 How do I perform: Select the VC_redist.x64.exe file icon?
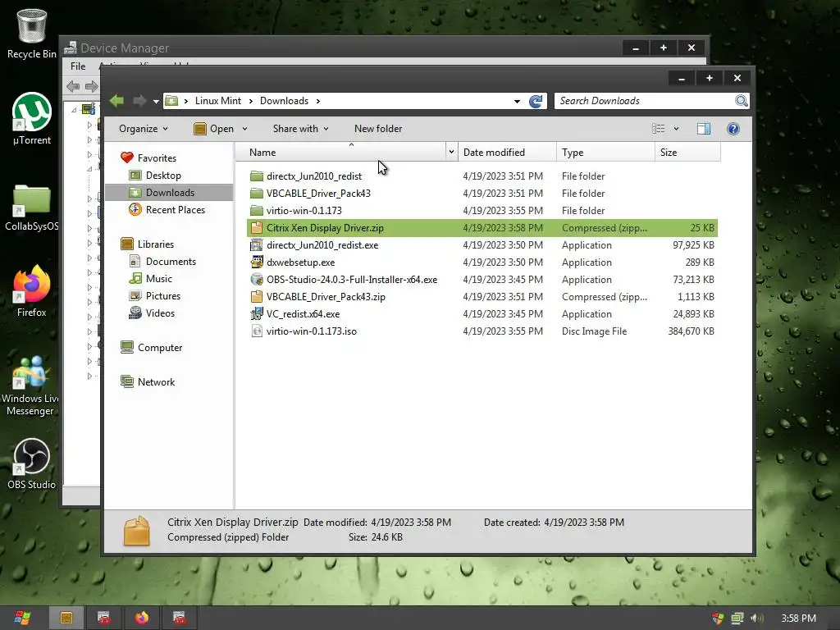tap(257, 313)
